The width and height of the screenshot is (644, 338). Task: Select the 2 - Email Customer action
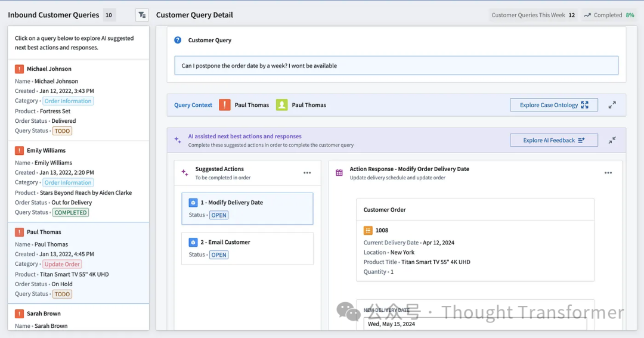tap(247, 249)
